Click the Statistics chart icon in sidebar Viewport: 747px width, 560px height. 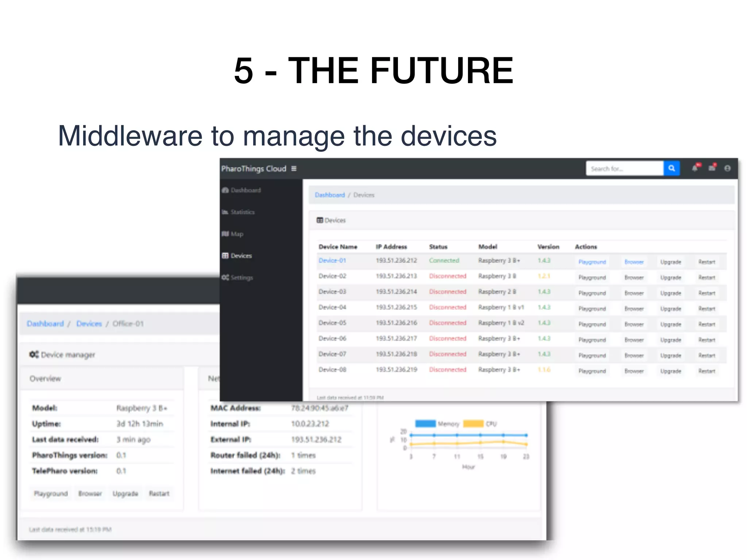coord(225,212)
